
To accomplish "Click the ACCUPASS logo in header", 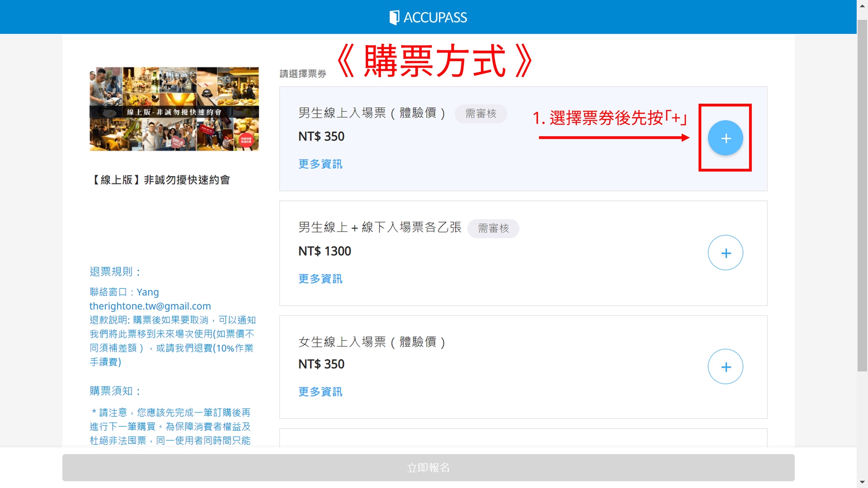I will point(428,17).
